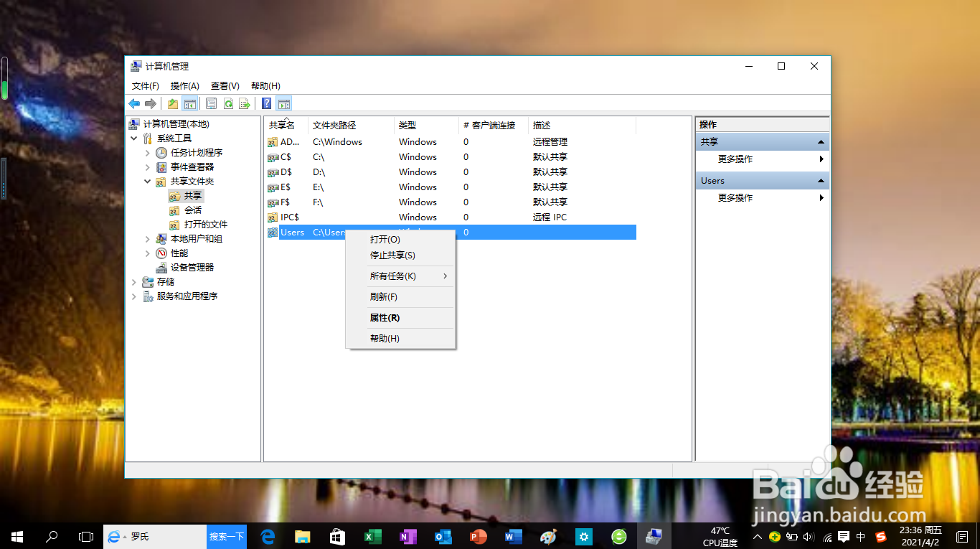980x549 pixels.
Task: Choose 帮助(H) in context menu
Action: tap(400, 339)
